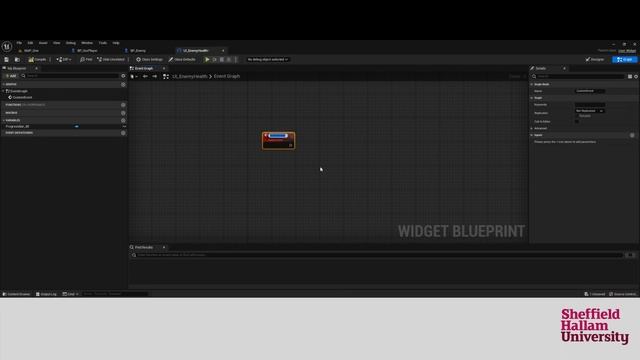Viewport: 640px width, 360px height.
Task: Compile the blueprint
Action: pyautogui.click(x=37, y=60)
